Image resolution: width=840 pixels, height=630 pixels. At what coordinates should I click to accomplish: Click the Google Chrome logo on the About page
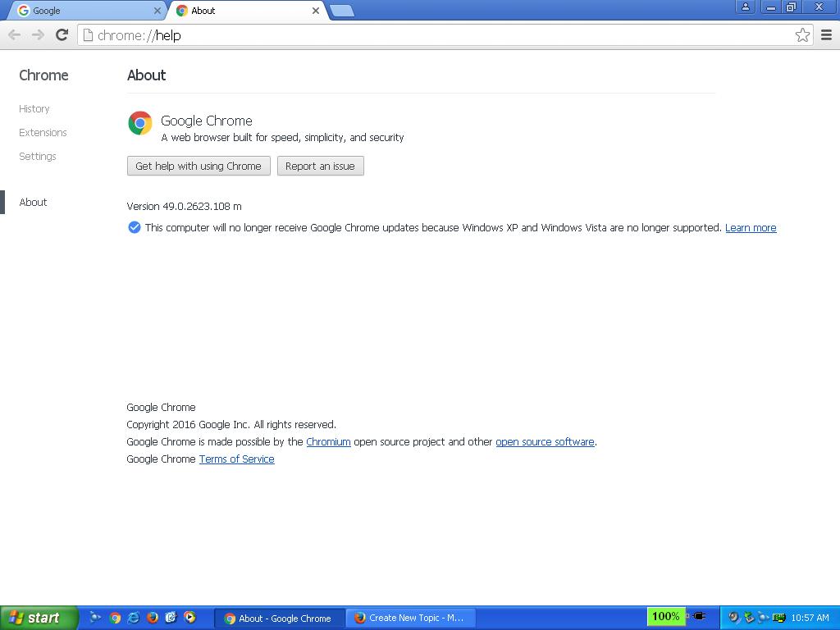click(140, 123)
